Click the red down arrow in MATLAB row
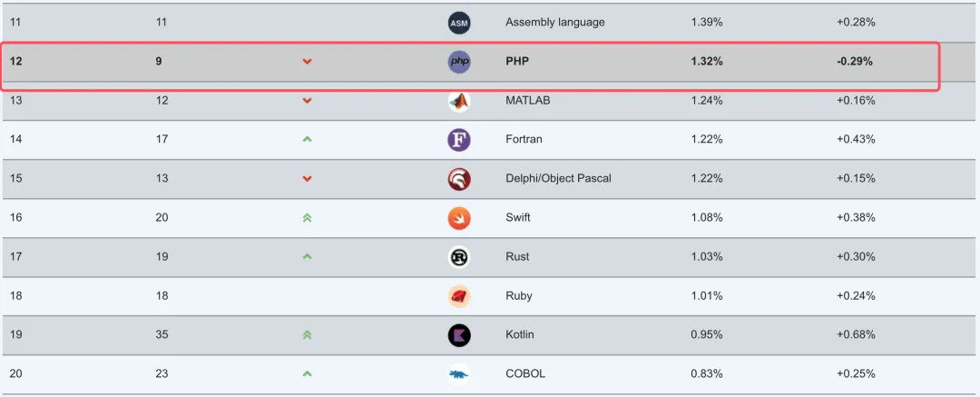The width and height of the screenshot is (980, 397). pyautogui.click(x=307, y=101)
